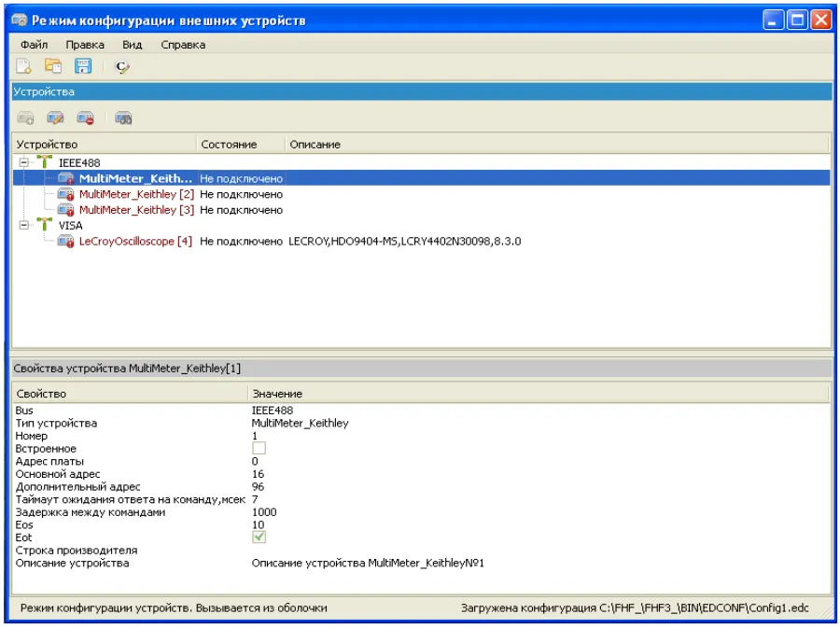Click Тип устройства value MultiMeter_Keithley
The height and width of the screenshot is (628, 840).
300,423
